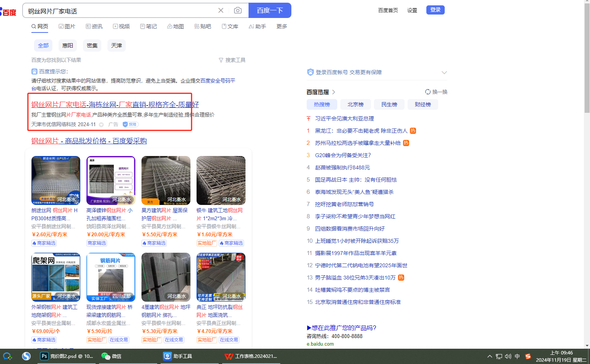Image resolution: width=590 pixels, height=364 pixels.
Task: Open the 爬架网 product thumbnail
Action: point(56,277)
